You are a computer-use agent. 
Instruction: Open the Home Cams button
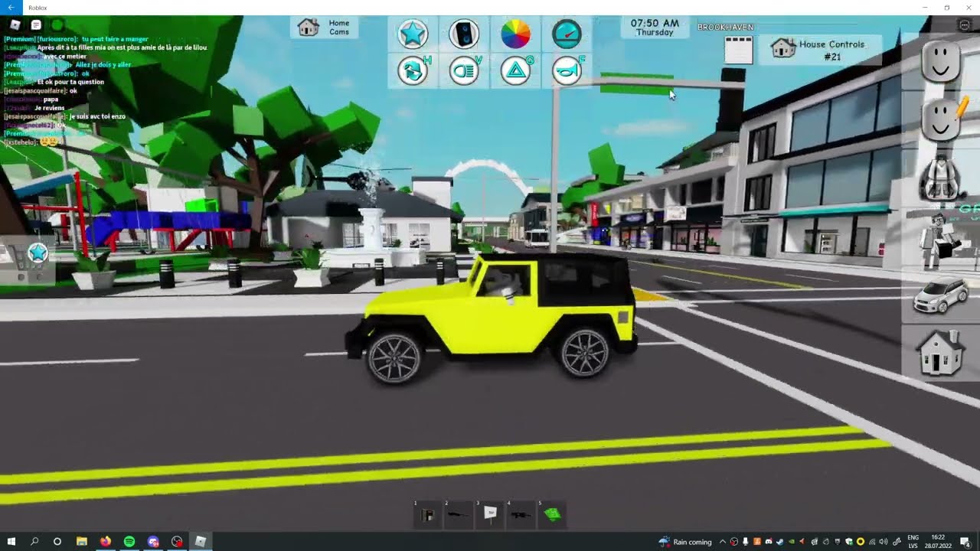click(324, 28)
